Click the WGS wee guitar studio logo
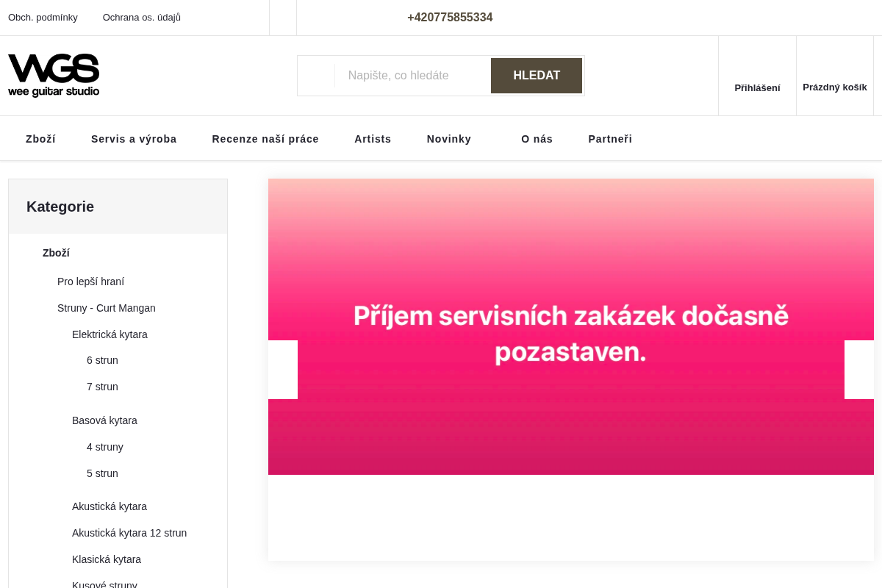This screenshot has width=882, height=588. pos(54,75)
